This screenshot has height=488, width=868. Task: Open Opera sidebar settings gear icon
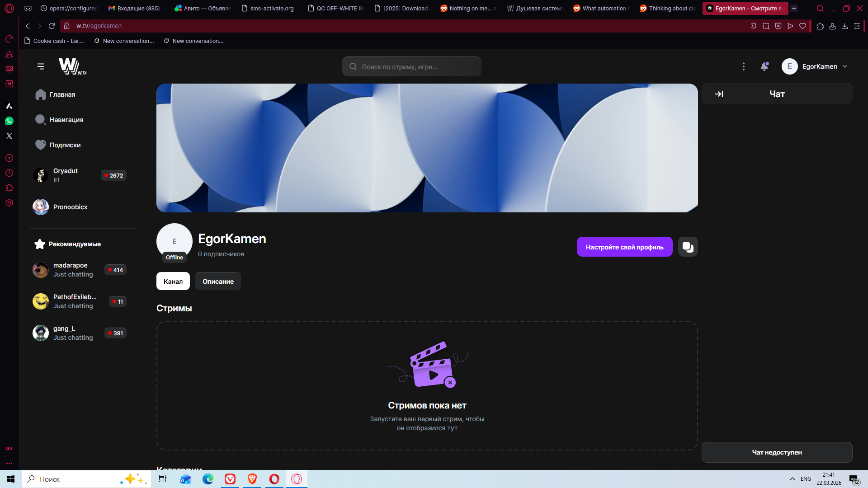[9, 203]
